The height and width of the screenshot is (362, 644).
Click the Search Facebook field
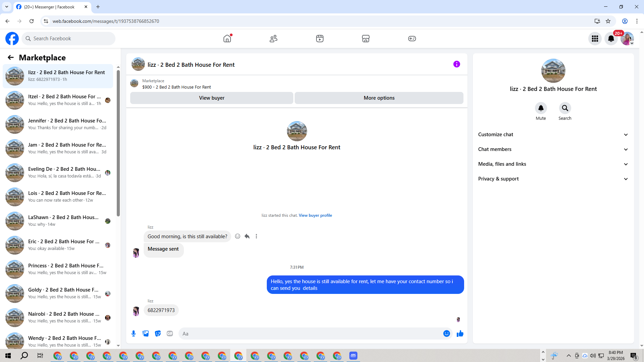click(68, 39)
